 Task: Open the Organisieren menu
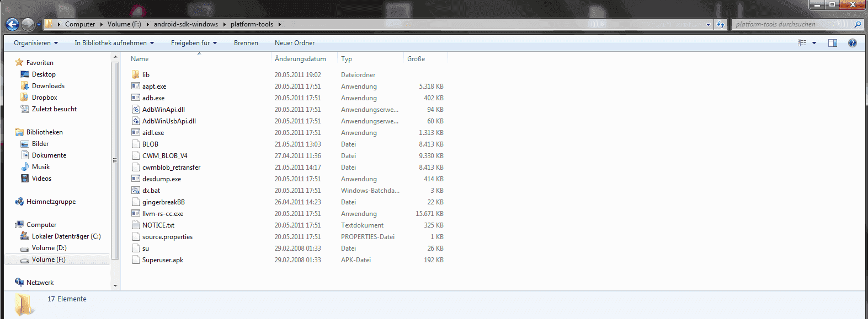click(x=36, y=43)
